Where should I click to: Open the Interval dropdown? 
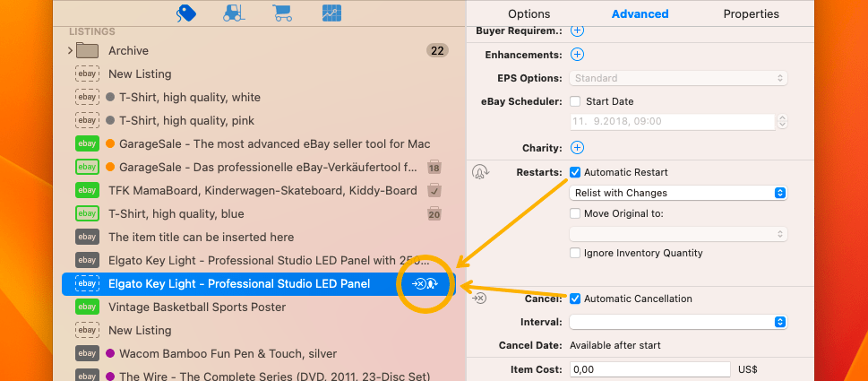point(678,322)
